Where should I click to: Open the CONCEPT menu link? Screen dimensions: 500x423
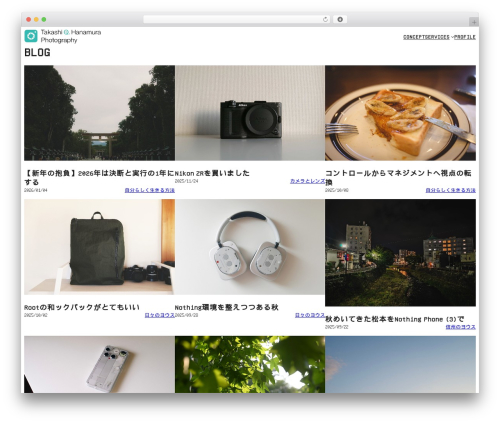[413, 37]
